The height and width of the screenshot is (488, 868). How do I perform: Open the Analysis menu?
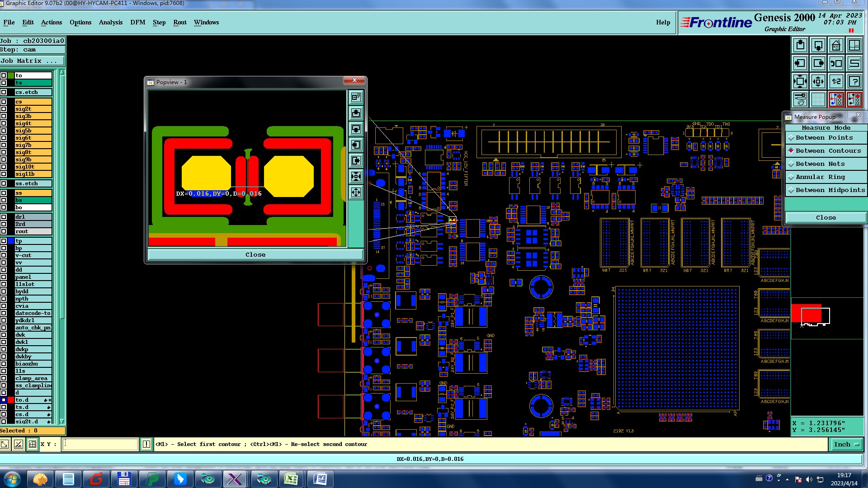point(110,22)
